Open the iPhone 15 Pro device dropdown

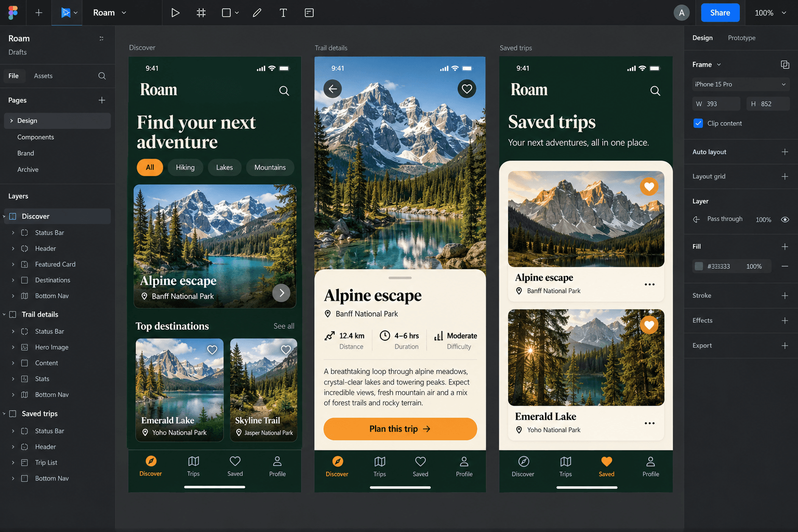(741, 84)
